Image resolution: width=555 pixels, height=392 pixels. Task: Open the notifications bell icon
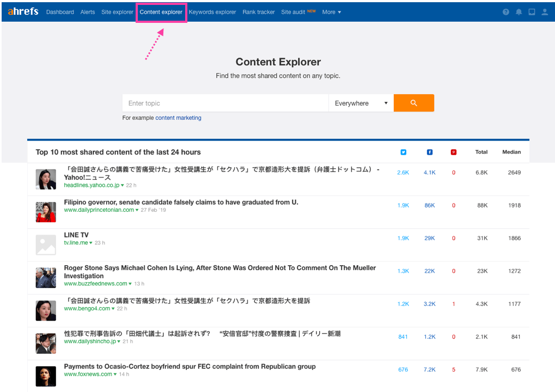click(x=519, y=12)
